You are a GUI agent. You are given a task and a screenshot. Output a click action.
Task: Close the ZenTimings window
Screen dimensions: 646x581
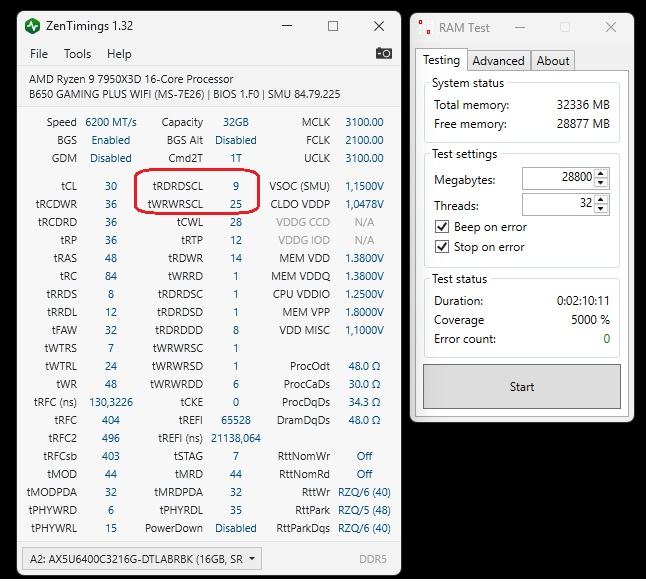[x=379, y=26]
